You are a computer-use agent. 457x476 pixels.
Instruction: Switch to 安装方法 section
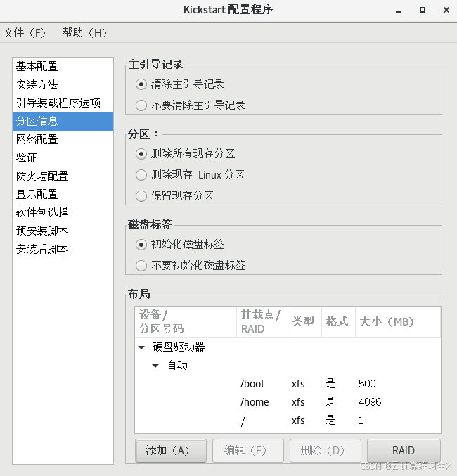coord(63,84)
